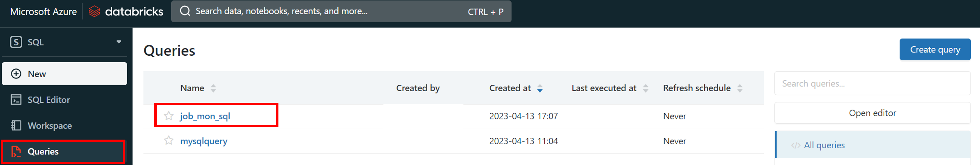Click the Queries sidebar icon

[16, 151]
